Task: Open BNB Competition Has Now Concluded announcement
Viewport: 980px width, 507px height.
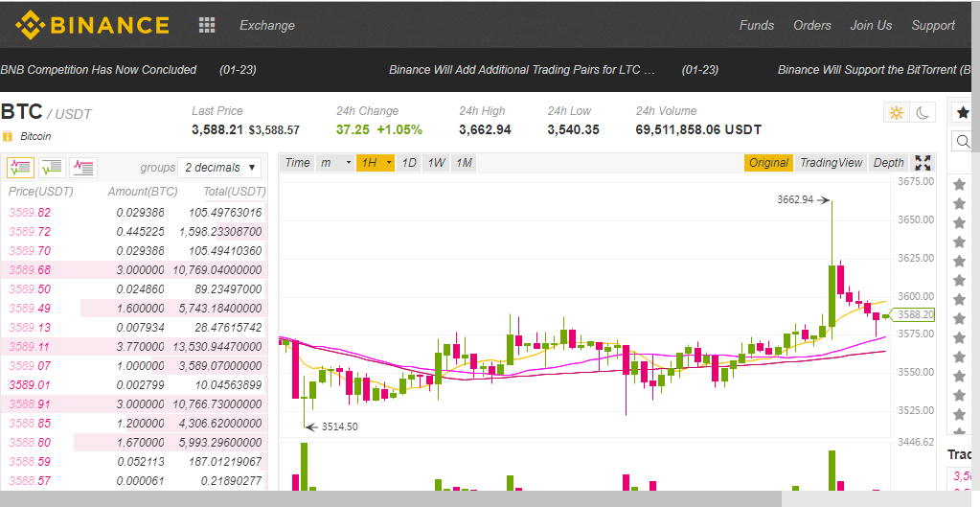Action: (x=98, y=69)
